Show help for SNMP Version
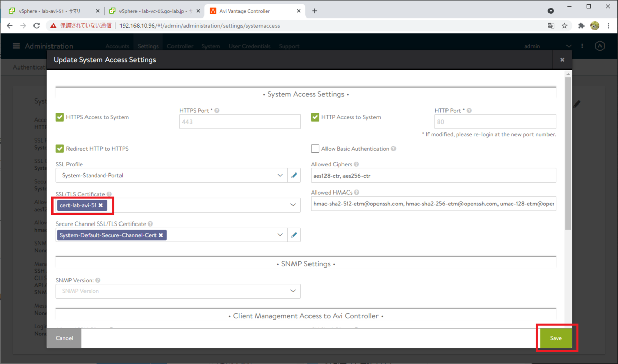This screenshot has width=618, height=364. [98, 280]
